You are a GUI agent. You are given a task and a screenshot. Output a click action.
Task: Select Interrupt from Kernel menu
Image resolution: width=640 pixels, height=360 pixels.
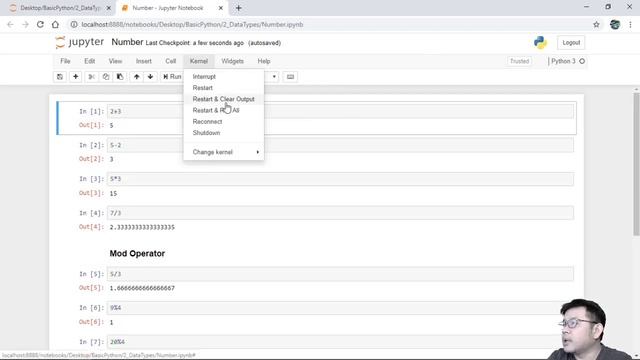[224, 77]
